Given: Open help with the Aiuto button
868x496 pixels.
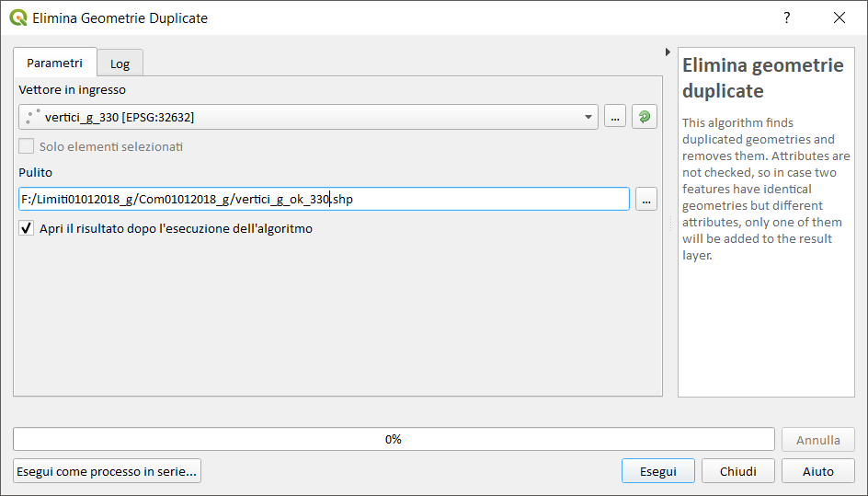Looking at the screenshot, I should pyautogui.click(x=818, y=471).
